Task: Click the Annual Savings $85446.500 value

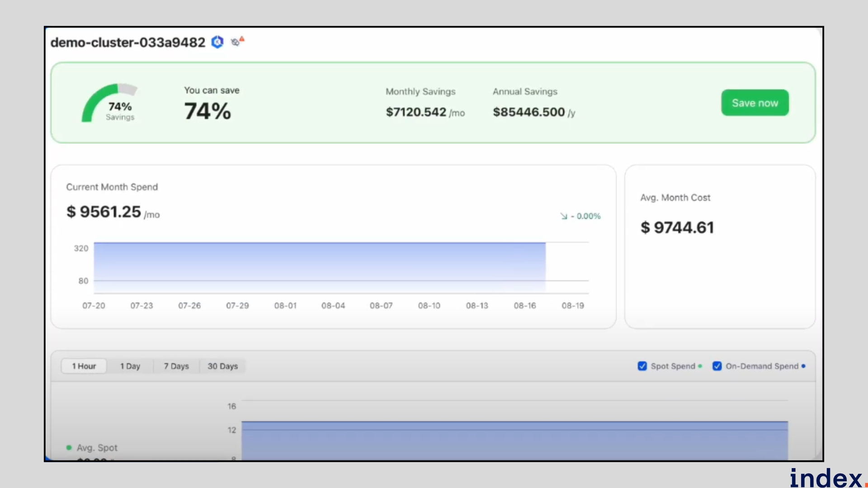Action: (x=528, y=112)
